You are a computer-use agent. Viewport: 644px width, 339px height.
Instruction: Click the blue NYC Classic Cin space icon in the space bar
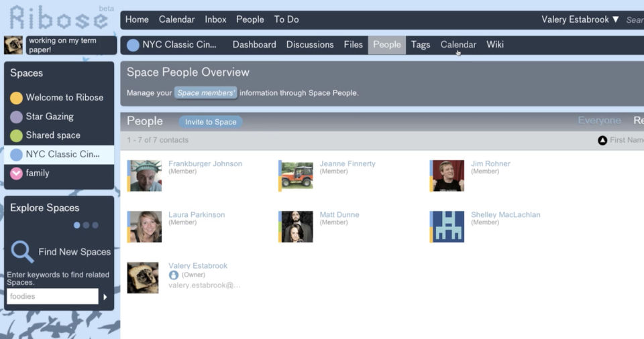tap(133, 45)
